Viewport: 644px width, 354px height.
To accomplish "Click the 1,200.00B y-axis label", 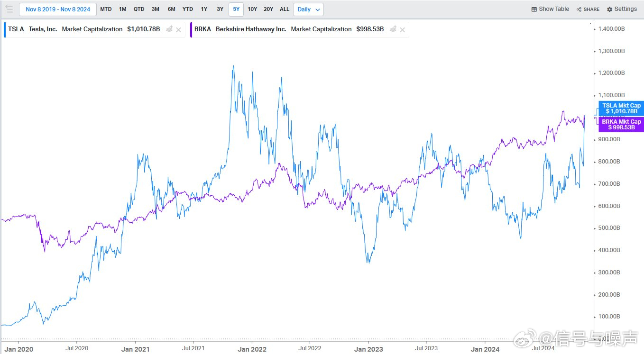I will click(x=611, y=73).
